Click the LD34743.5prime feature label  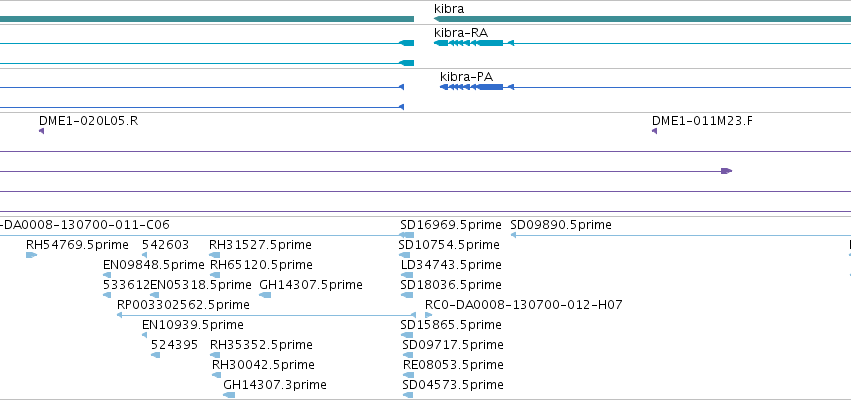451,265
